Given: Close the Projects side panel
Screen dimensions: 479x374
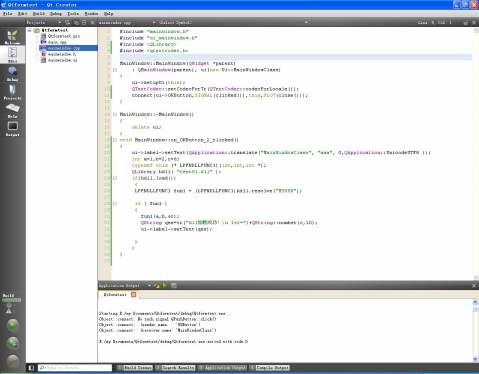Looking at the screenshot, I should click(93, 22).
